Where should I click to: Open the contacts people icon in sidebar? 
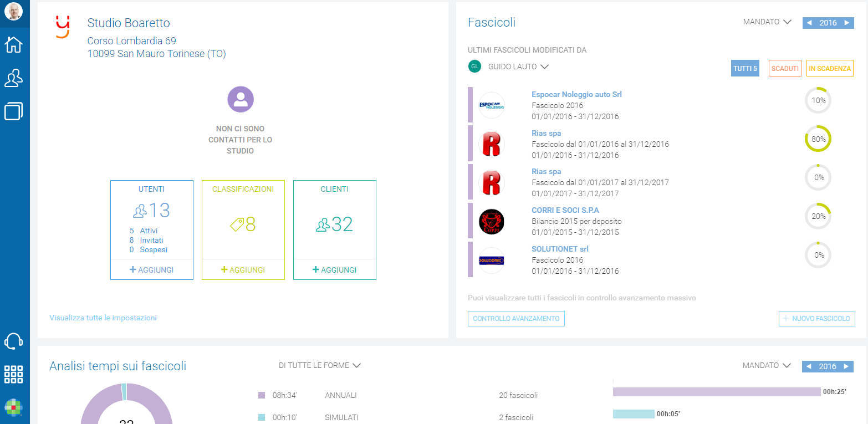pyautogui.click(x=13, y=78)
